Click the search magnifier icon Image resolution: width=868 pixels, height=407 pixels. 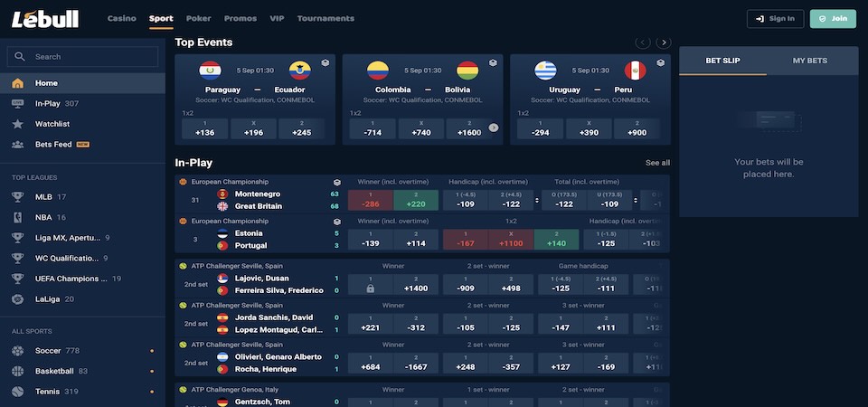pos(20,56)
